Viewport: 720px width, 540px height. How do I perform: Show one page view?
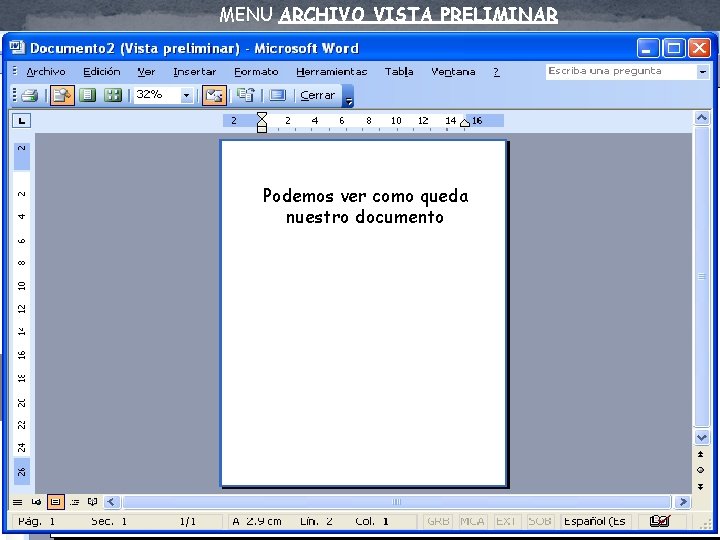pyautogui.click(x=87, y=96)
